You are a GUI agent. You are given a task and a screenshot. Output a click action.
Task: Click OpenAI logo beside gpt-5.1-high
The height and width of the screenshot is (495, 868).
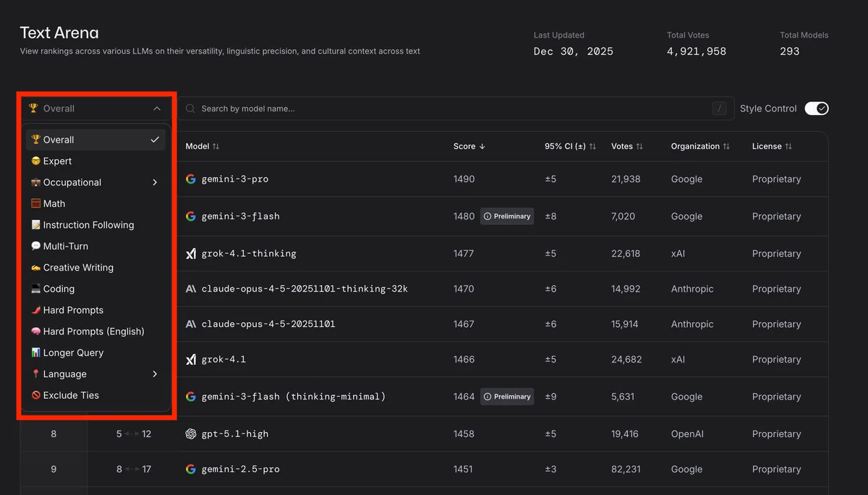[191, 434]
